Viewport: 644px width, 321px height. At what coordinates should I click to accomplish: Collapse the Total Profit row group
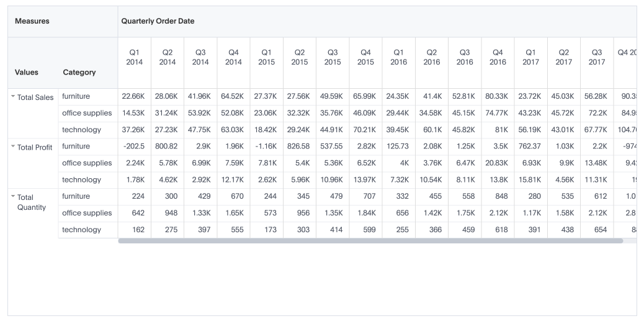13,147
